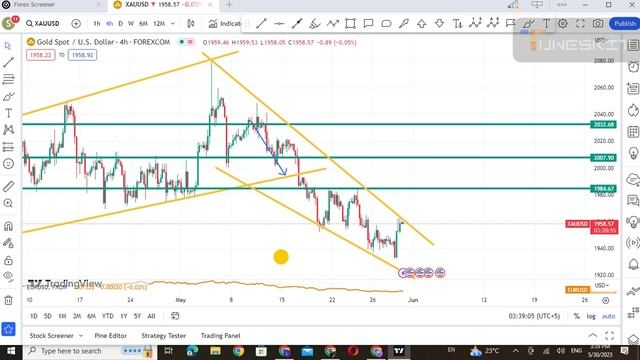Maximize the bottom panel
The width and height of the screenshot is (640, 360).
(x=609, y=336)
